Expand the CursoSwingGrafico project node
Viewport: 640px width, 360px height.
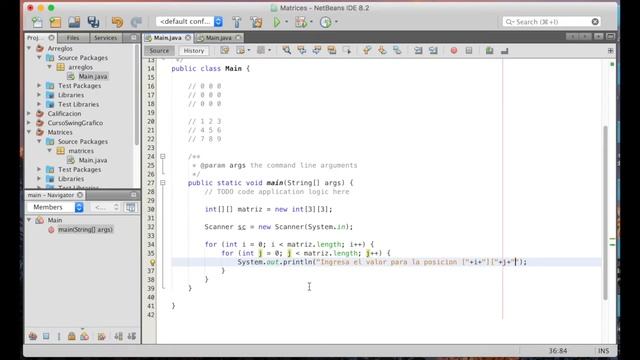[x=29, y=123]
